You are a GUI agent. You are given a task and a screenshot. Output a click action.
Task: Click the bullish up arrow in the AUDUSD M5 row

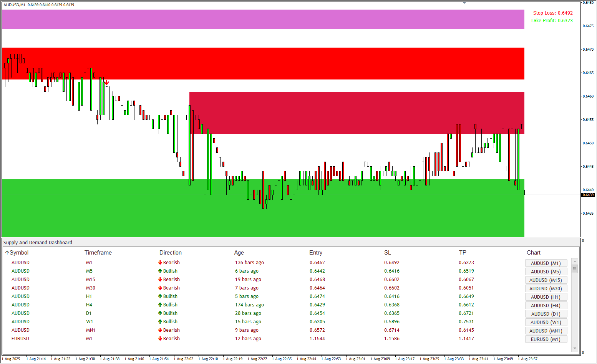point(160,271)
